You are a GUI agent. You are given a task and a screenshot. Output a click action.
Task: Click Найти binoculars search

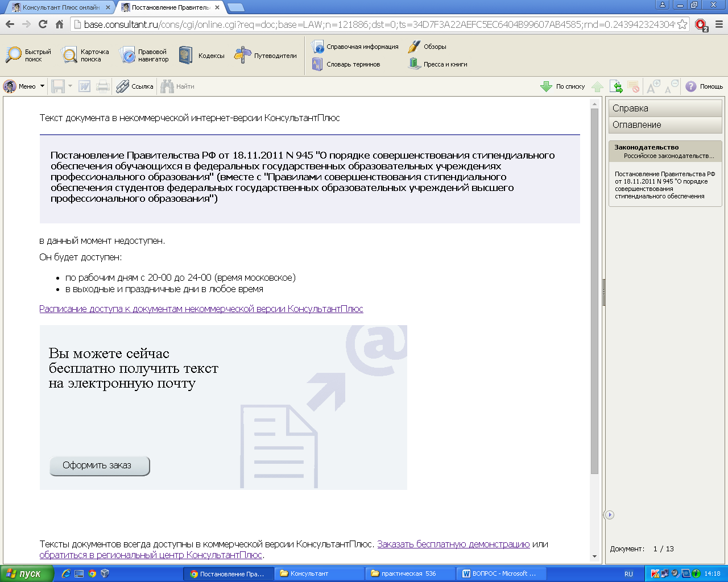[x=177, y=86]
